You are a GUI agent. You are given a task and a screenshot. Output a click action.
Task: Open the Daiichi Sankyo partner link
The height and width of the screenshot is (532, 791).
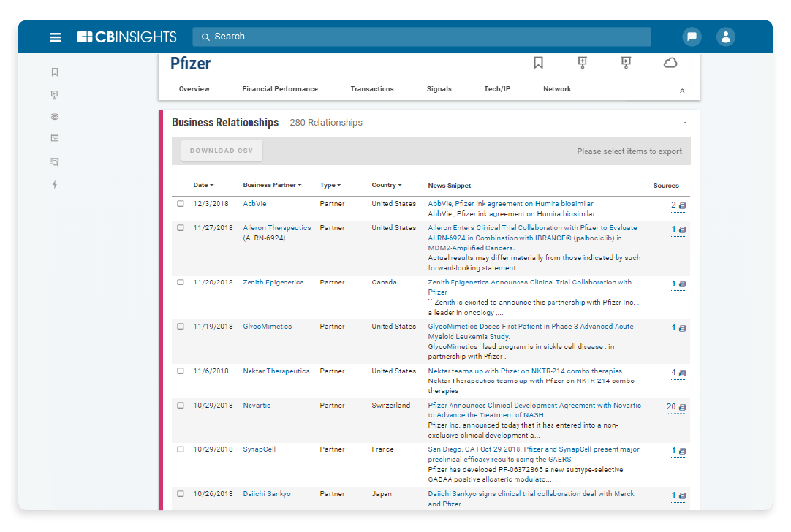pyautogui.click(x=267, y=494)
